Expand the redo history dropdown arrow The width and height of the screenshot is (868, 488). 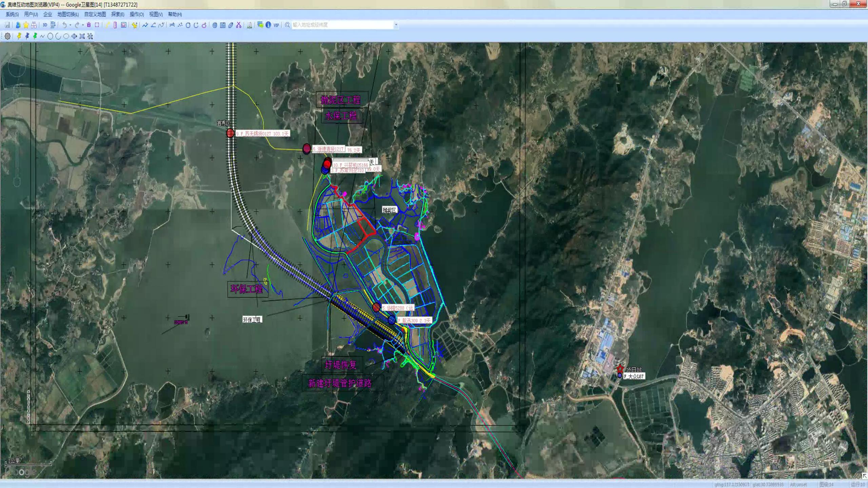click(83, 25)
